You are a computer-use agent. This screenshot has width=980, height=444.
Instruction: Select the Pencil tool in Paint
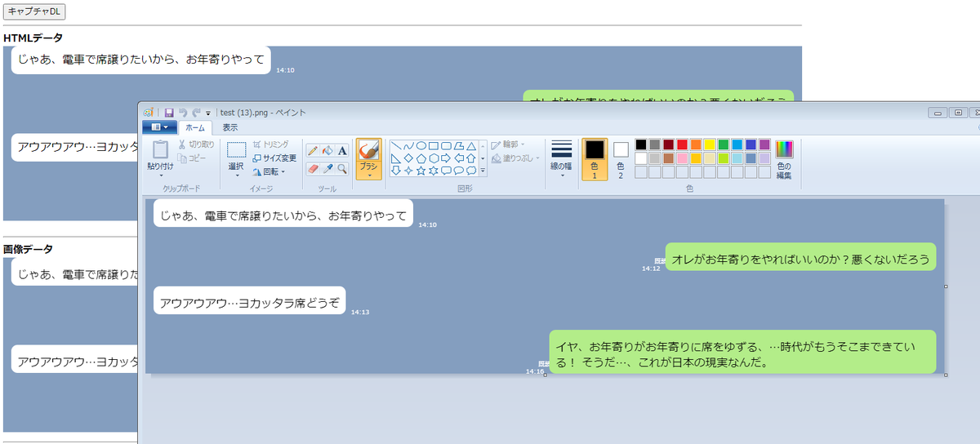(313, 150)
